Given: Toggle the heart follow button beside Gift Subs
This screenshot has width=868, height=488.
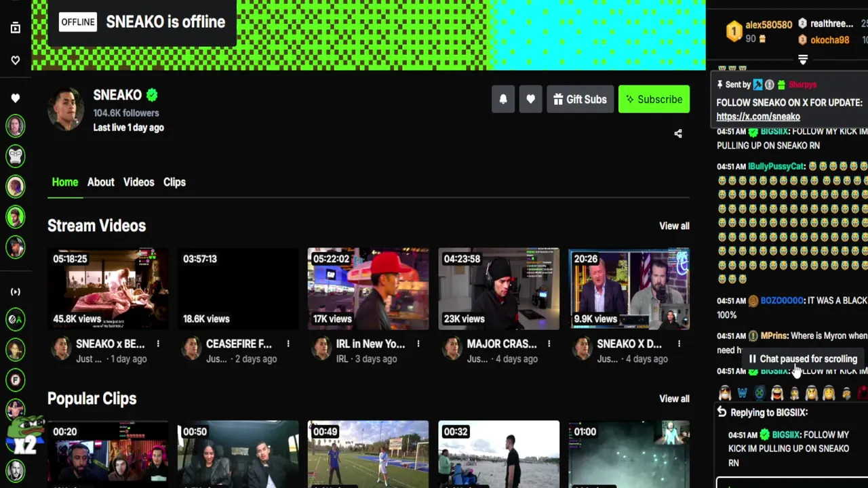Looking at the screenshot, I should click(530, 99).
